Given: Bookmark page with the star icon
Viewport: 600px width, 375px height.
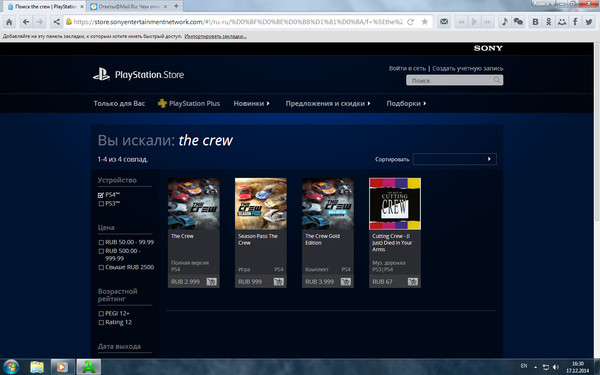Looking at the screenshot, I should click(x=424, y=22).
